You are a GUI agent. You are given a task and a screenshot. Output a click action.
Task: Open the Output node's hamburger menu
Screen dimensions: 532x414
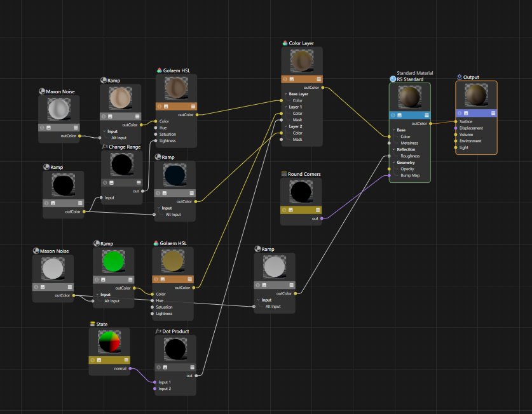coord(493,113)
